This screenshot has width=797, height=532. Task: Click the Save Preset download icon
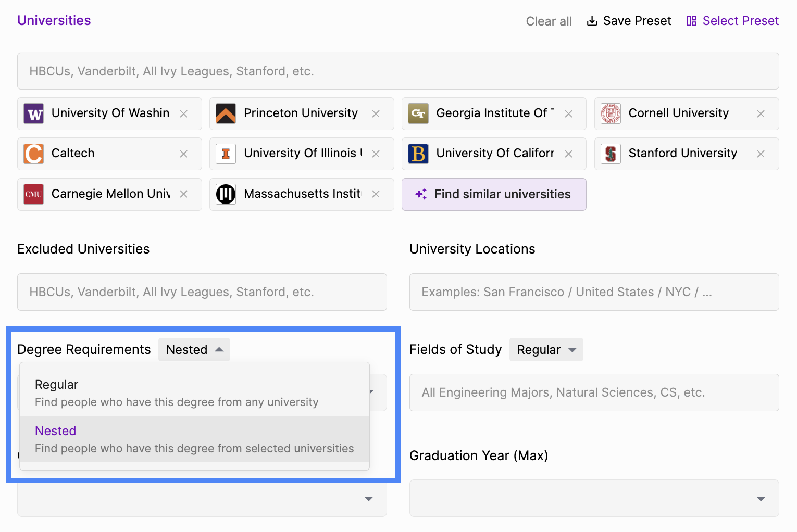tap(592, 21)
